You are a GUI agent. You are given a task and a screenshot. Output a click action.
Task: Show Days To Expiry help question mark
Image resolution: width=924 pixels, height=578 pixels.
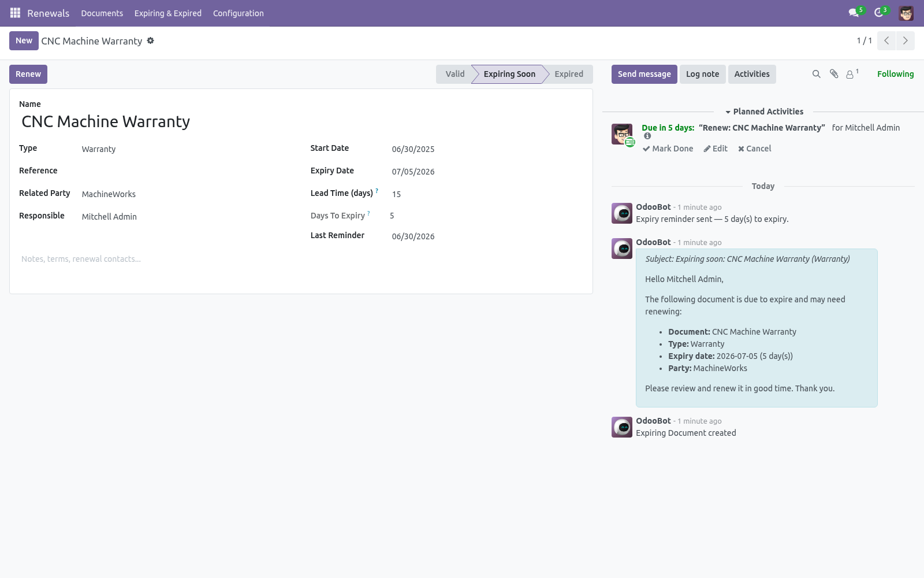[x=369, y=213]
